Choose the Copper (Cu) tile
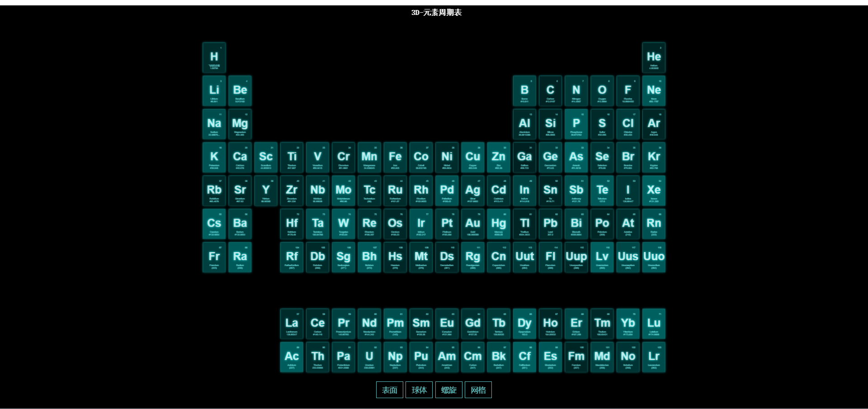Screen dimensions: 868x409 [x=473, y=157]
